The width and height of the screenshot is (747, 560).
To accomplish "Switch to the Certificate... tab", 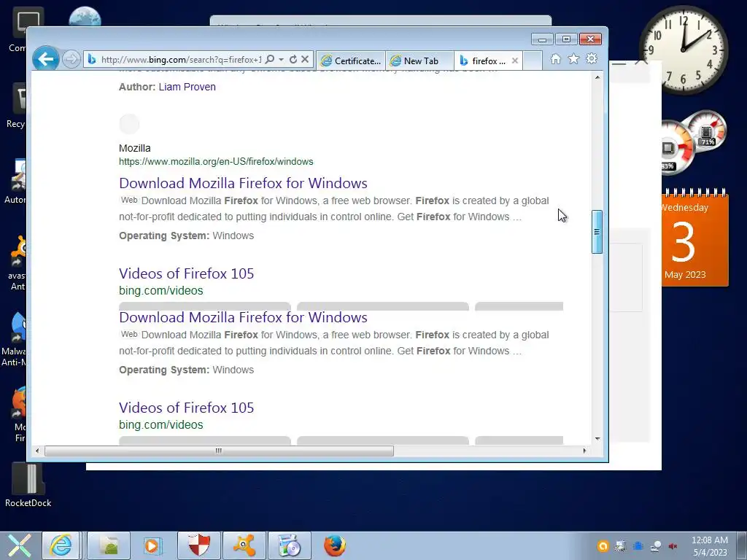I will click(351, 61).
